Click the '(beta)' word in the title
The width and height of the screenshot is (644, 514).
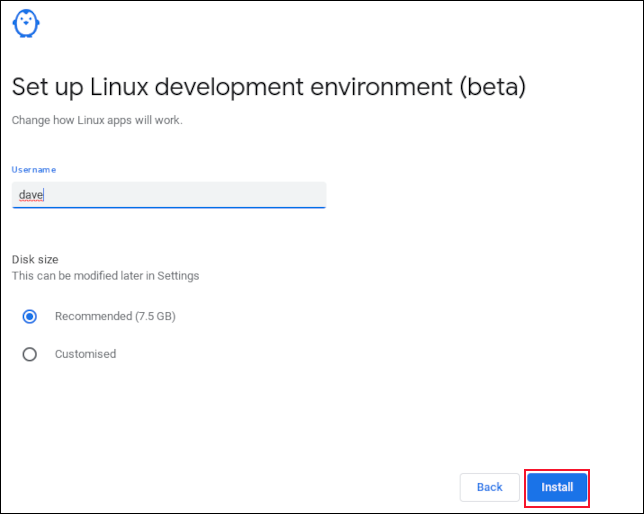(x=492, y=87)
